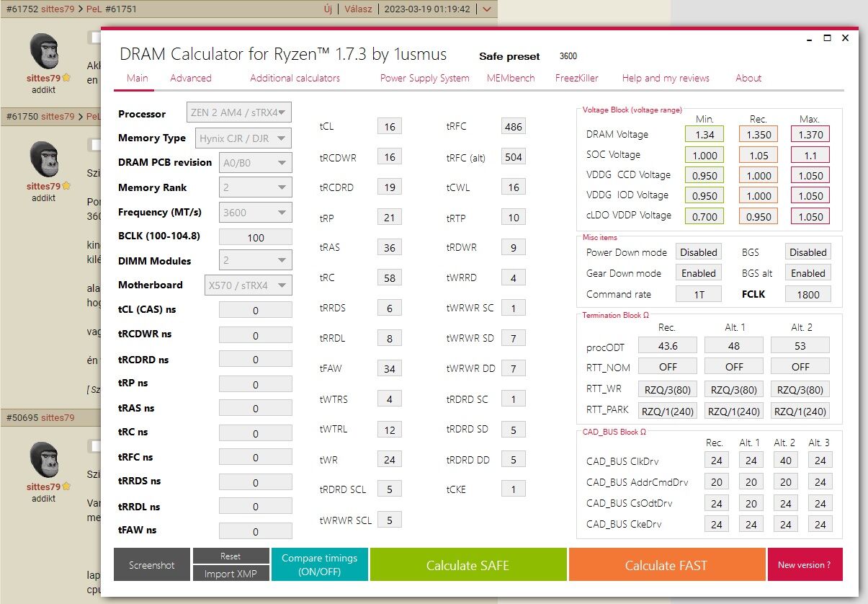Image resolution: width=868 pixels, height=604 pixels.
Task: Select the tWR value 24
Action: point(390,459)
